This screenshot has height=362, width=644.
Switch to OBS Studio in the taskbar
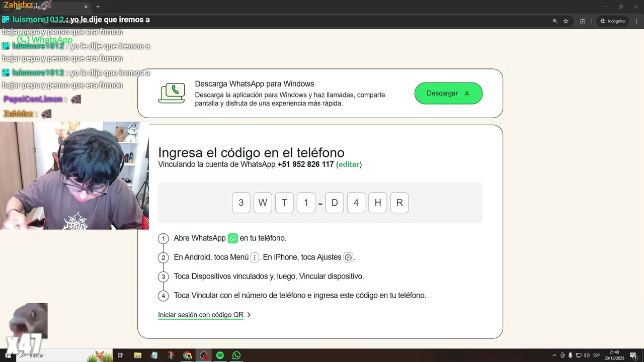pyautogui.click(x=203, y=355)
